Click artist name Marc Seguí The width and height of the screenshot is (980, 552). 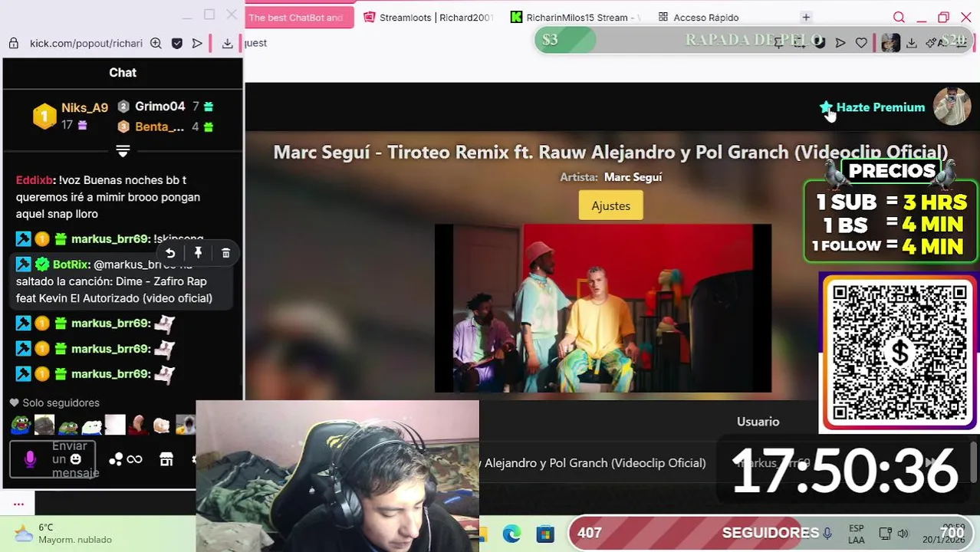(633, 177)
